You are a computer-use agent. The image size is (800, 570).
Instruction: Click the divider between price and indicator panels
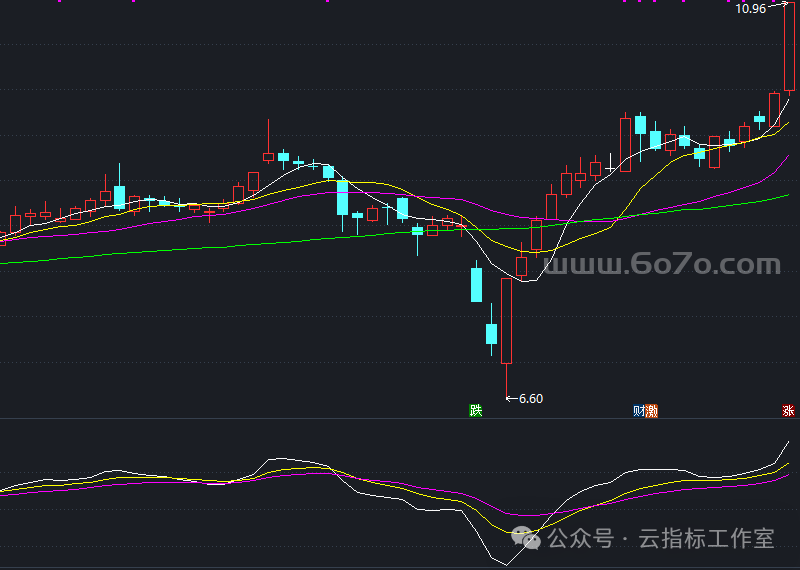click(400, 419)
